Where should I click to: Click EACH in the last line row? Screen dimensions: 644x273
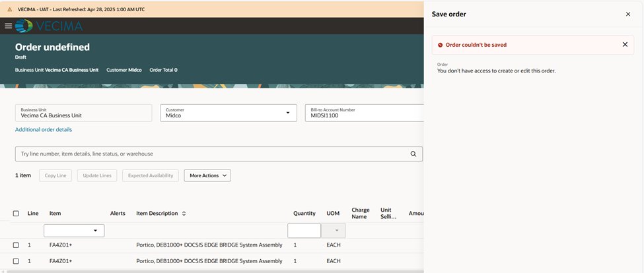click(334, 261)
